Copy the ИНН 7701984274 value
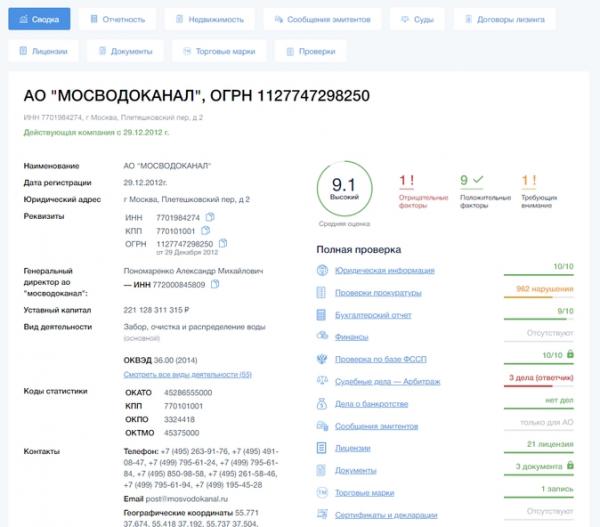Screen dimensions: 600x527 click(210, 217)
